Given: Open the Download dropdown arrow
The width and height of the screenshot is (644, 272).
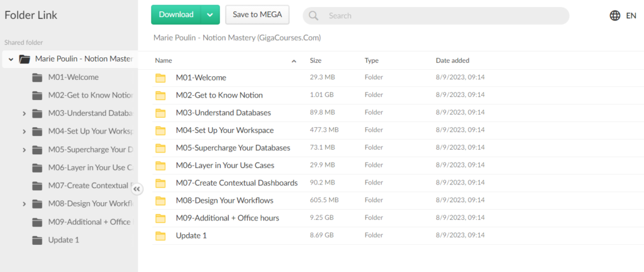Looking at the screenshot, I should tap(210, 14).
